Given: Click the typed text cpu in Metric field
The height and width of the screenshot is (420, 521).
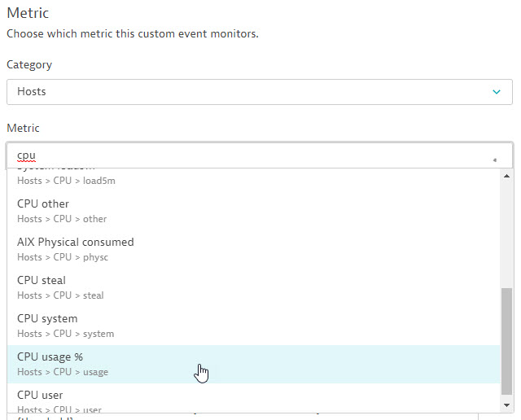Looking at the screenshot, I should pos(26,155).
